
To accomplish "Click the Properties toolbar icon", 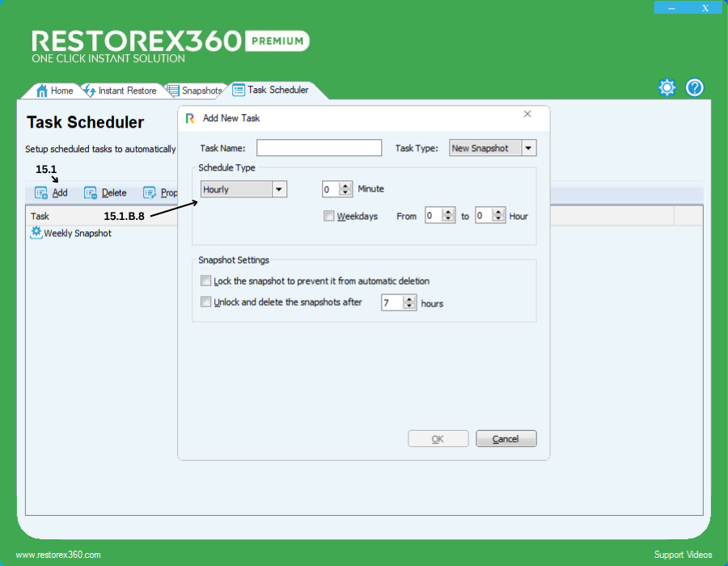I will 150,192.
